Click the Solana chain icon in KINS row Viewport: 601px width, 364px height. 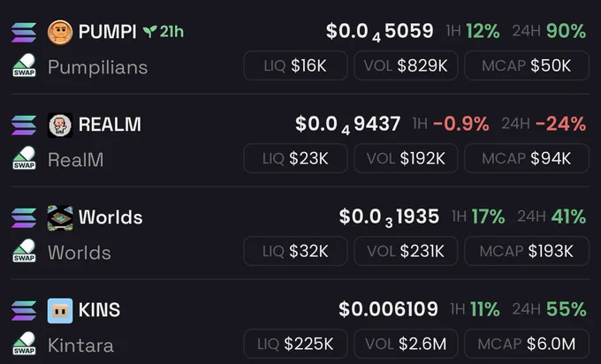point(24,311)
